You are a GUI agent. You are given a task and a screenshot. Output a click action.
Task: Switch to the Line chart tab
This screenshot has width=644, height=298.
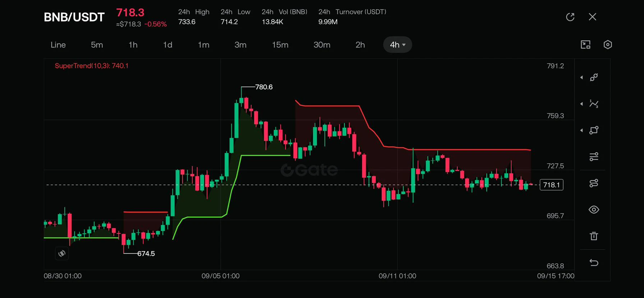click(x=58, y=45)
